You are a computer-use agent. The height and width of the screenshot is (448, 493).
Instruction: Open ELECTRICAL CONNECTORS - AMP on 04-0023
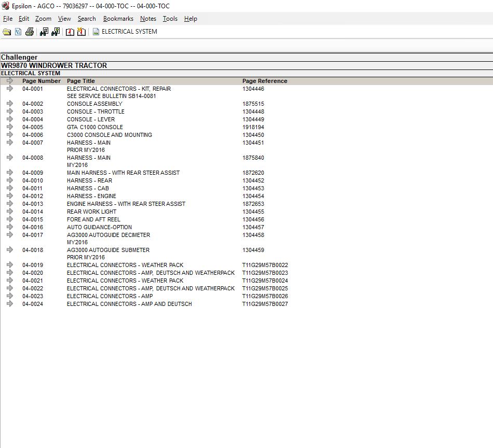tap(109, 296)
